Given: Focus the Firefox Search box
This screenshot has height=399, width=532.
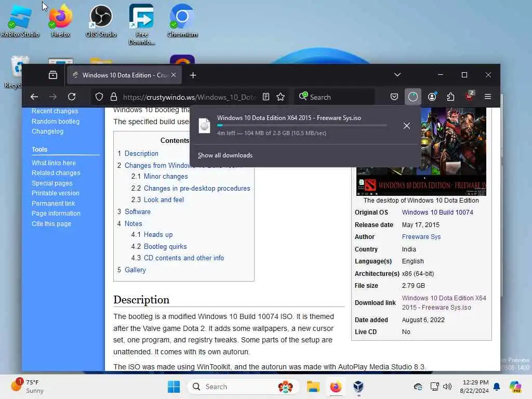Looking at the screenshot, I should click(x=335, y=97).
